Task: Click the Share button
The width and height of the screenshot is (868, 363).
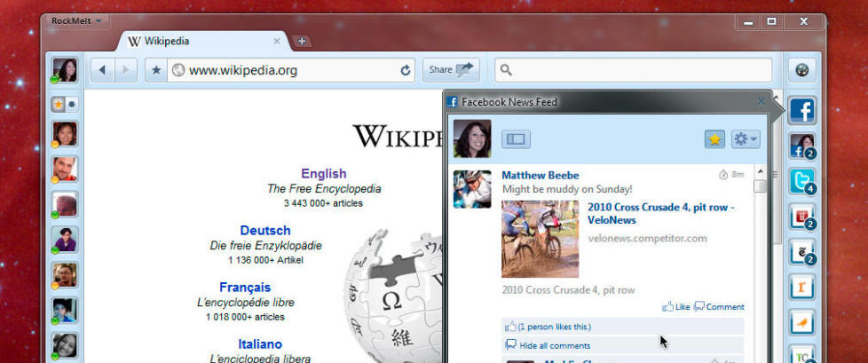Action: (x=451, y=70)
